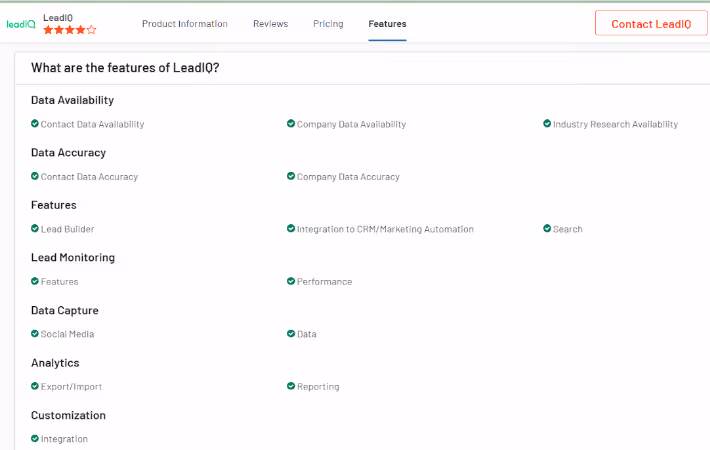This screenshot has width=710, height=450.
Task: Click the check icon beside Export/Import
Action: [35, 386]
